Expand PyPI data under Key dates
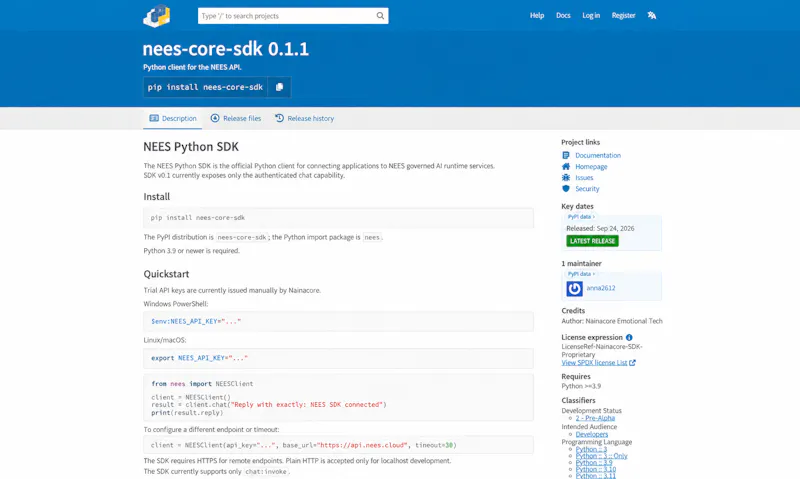 pos(581,217)
